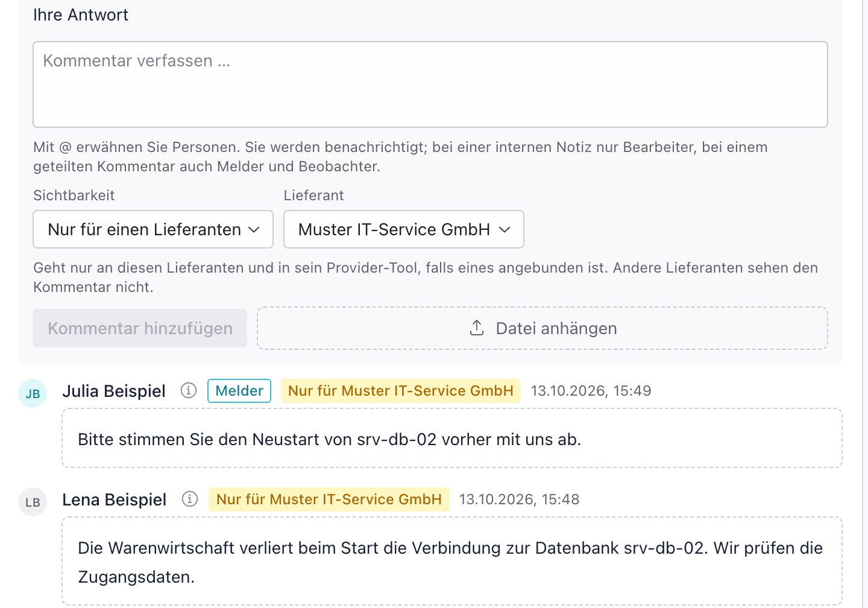Click the Ihre Antwort heading
Screen dimensions: 868x608
(x=81, y=15)
